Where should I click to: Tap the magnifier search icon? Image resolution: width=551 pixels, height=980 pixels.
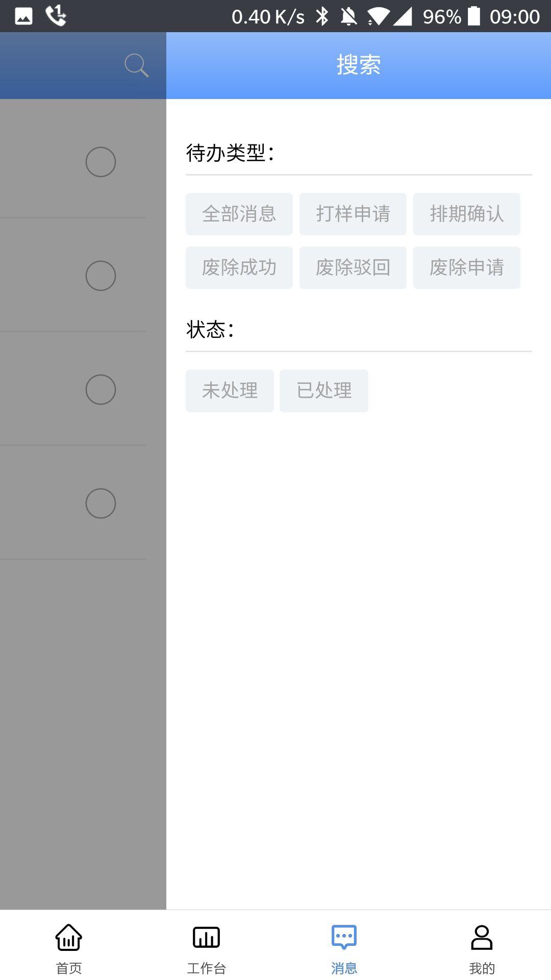click(x=136, y=65)
